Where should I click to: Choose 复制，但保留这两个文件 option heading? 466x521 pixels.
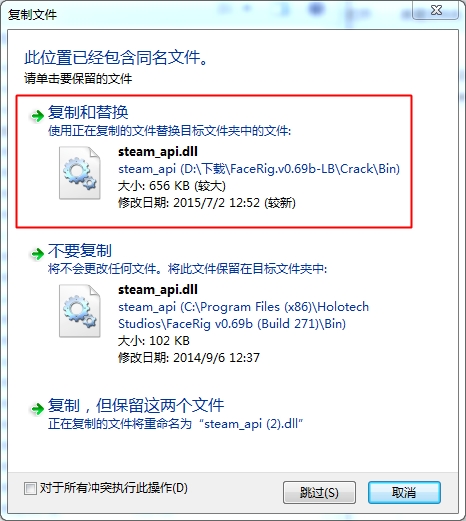pos(136,405)
